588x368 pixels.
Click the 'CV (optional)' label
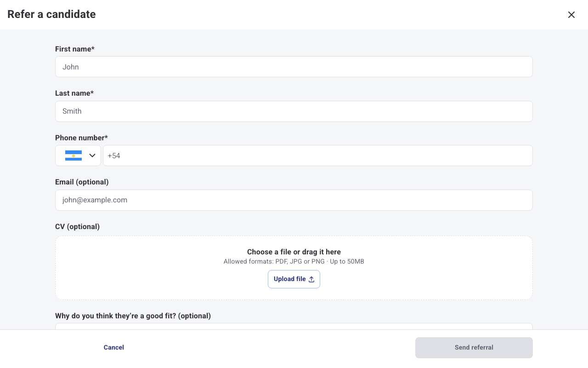(77, 226)
